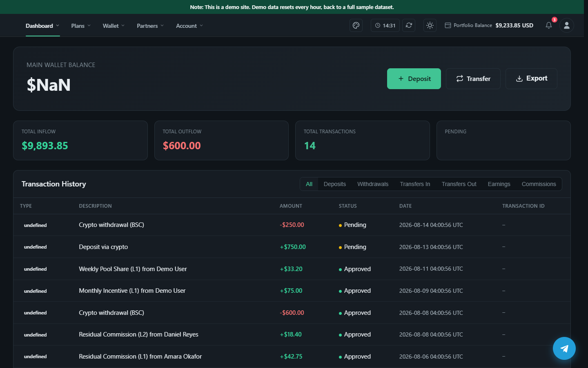
Task: Click Residual Commission (L2) from Daniel Reyes
Action: pyautogui.click(x=138, y=334)
